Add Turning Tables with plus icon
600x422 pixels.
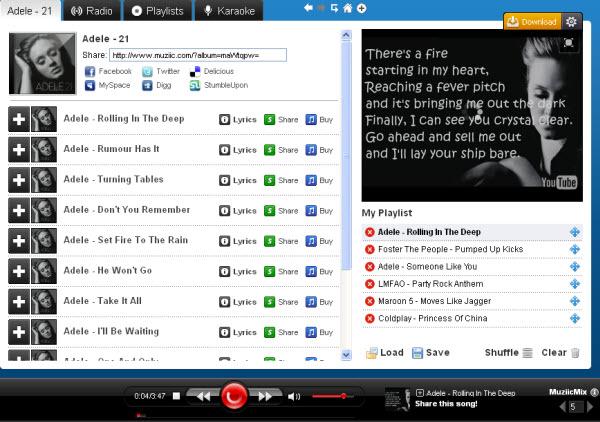pos(19,180)
